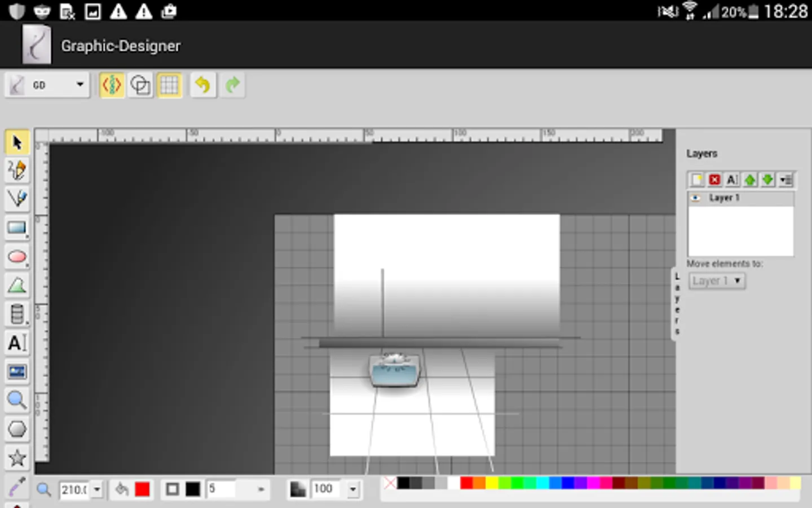Viewport: 812px width, 508px height.
Task: Pick magenta from the color palette
Action: 594,483
